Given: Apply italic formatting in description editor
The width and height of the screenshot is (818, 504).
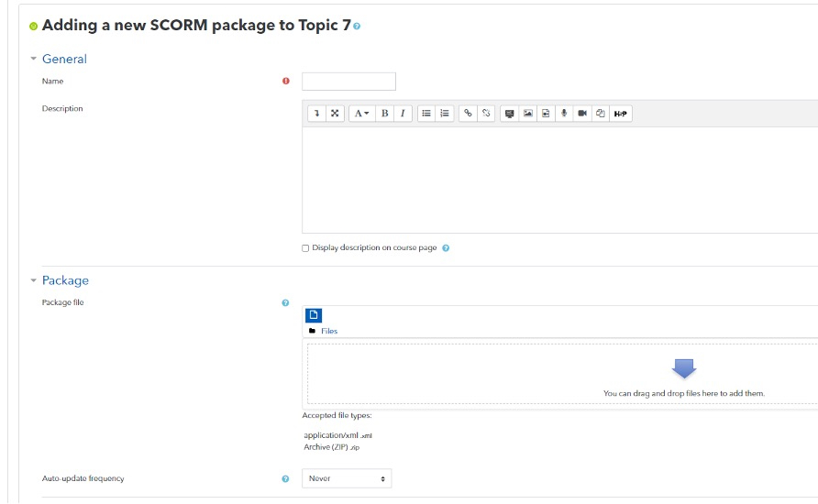Looking at the screenshot, I should [x=402, y=114].
